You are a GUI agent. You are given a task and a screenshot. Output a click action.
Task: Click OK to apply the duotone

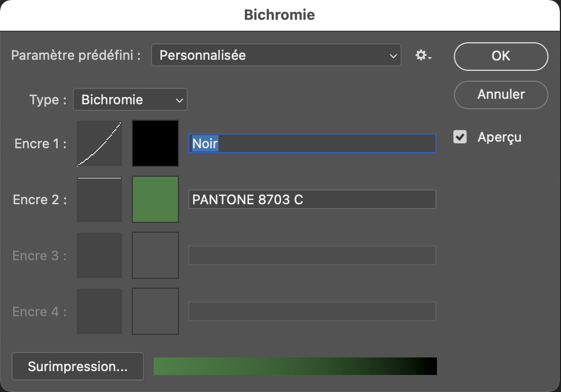pyautogui.click(x=501, y=56)
